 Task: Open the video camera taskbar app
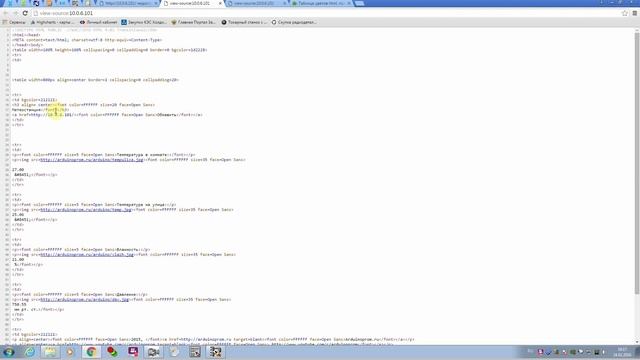tap(153, 352)
